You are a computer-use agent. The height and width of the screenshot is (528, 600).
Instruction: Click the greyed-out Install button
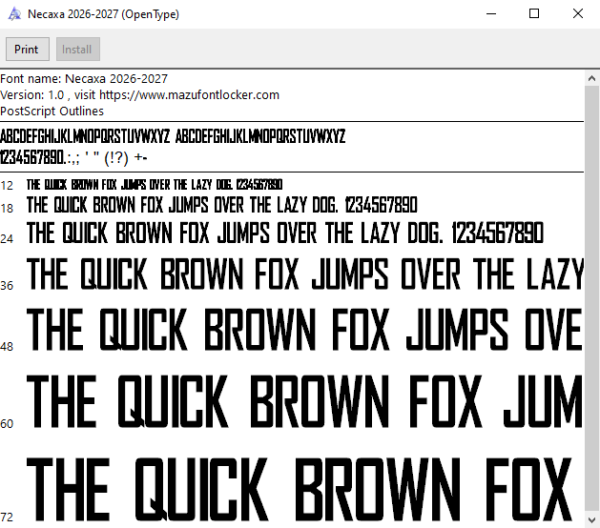78,49
